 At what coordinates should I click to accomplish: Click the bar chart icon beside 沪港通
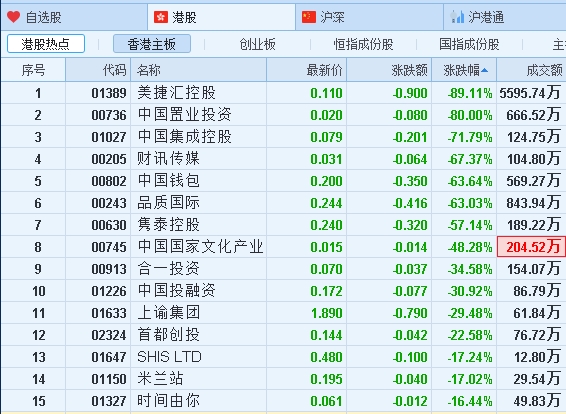coord(457,17)
